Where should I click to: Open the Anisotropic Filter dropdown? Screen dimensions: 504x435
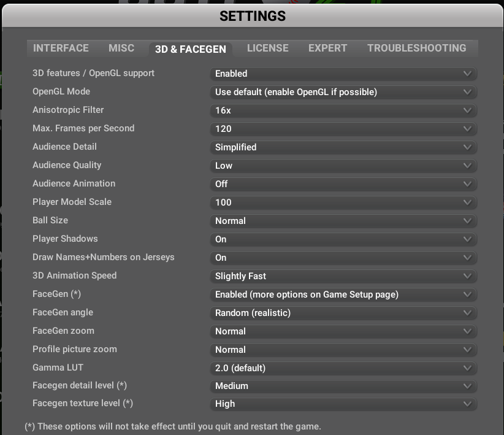point(343,110)
